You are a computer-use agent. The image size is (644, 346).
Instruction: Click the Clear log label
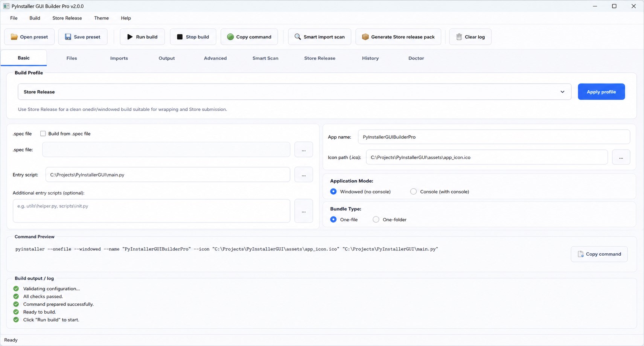click(x=475, y=37)
